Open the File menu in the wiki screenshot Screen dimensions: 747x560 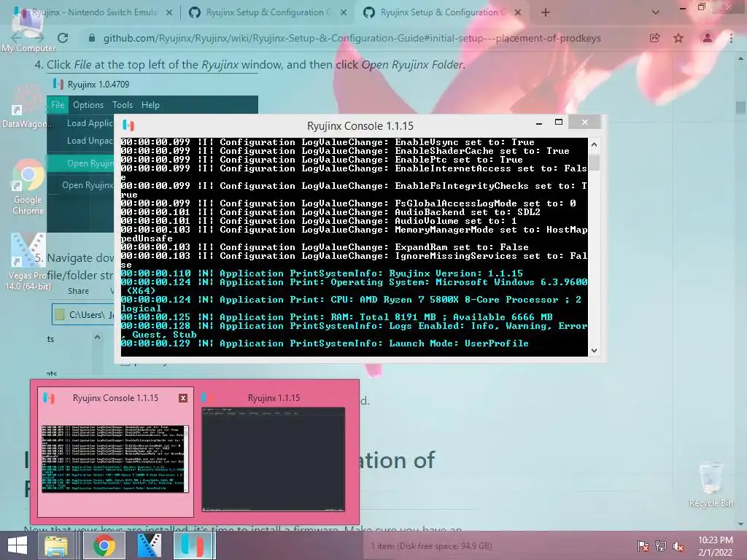(58, 105)
